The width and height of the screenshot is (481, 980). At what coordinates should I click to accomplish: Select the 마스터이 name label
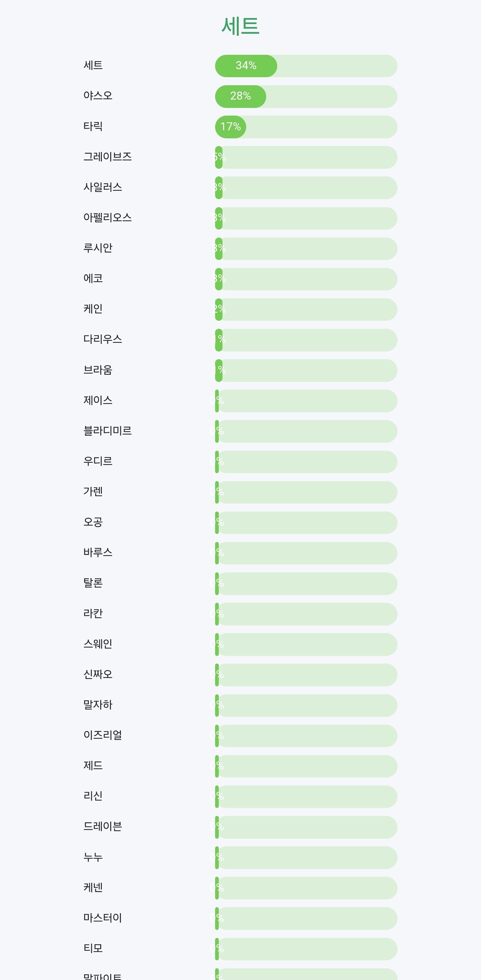[x=103, y=918]
